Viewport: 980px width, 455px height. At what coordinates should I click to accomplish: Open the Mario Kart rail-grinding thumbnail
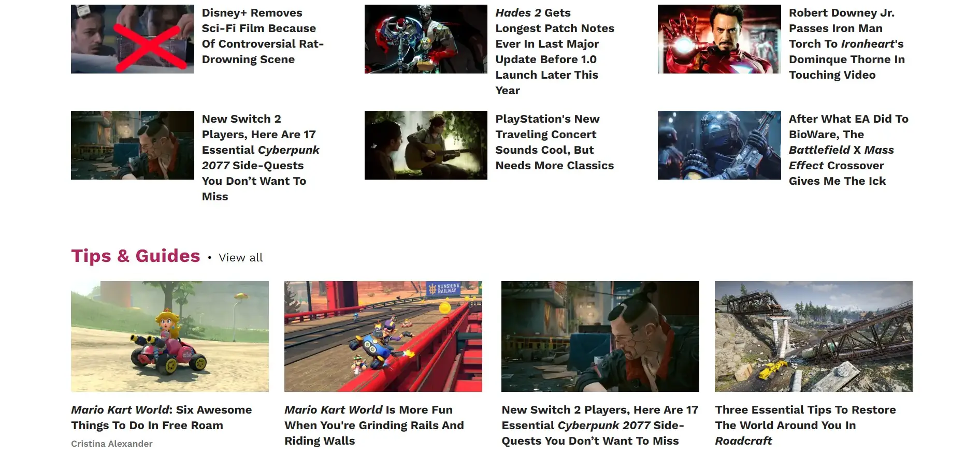point(383,336)
